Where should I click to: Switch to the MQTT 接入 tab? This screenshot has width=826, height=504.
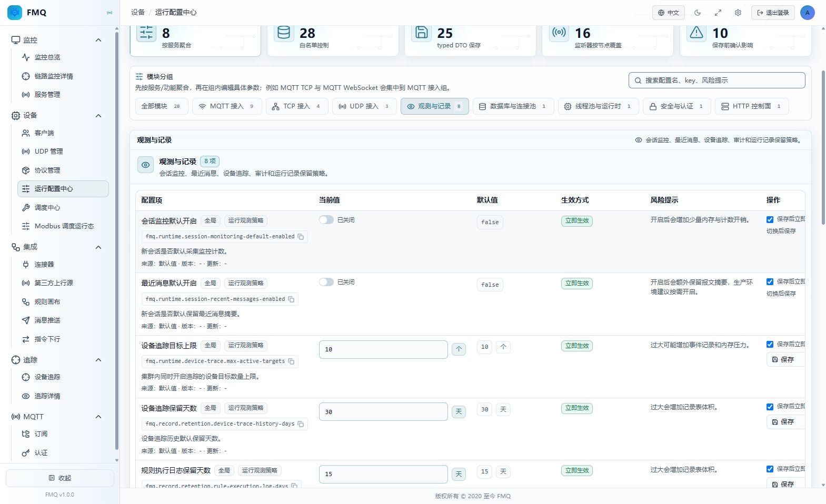pyautogui.click(x=226, y=106)
